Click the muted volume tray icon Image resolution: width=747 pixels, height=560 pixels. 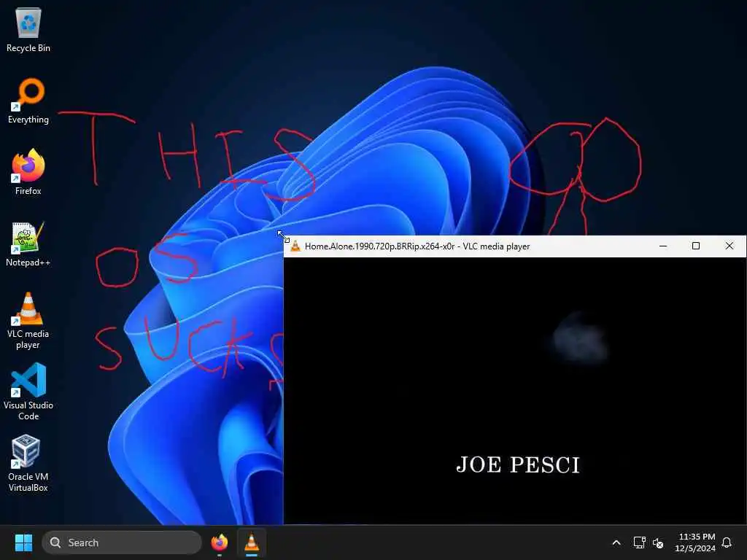click(x=658, y=542)
